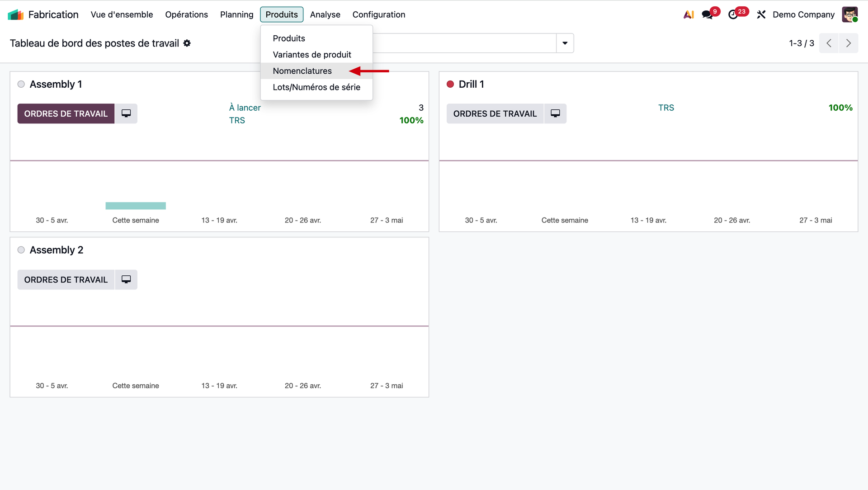The width and height of the screenshot is (868, 490).
Task: Click the Fabrication app logo icon
Action: pos(15,14)
